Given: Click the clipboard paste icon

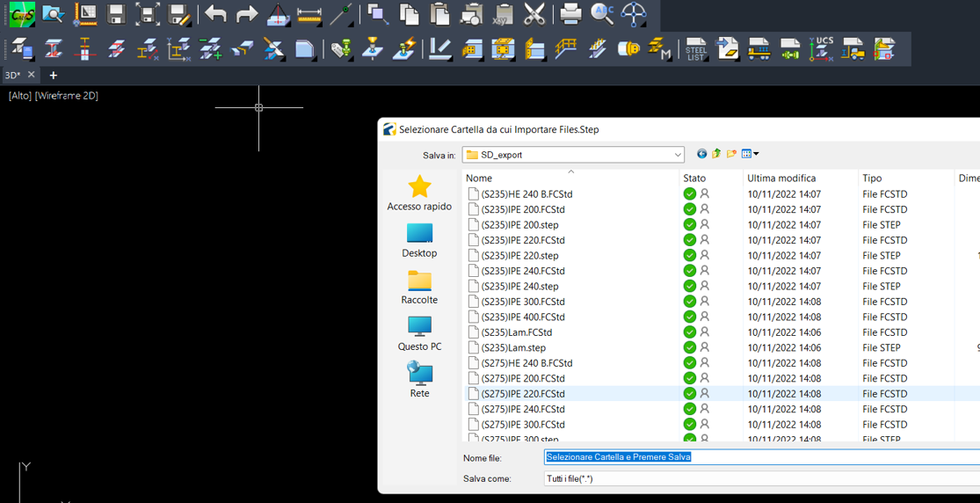Looking at the screenshot, I should point(440,14).
